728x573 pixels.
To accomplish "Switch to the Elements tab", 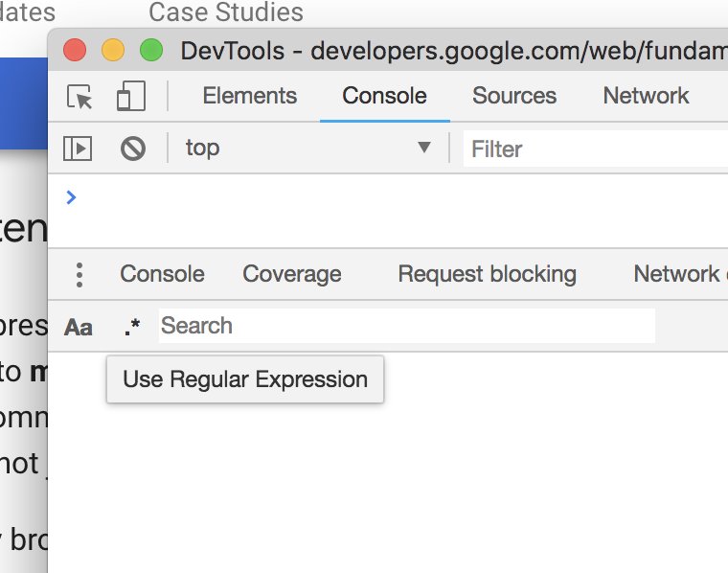I will click(x=249, y=96).
